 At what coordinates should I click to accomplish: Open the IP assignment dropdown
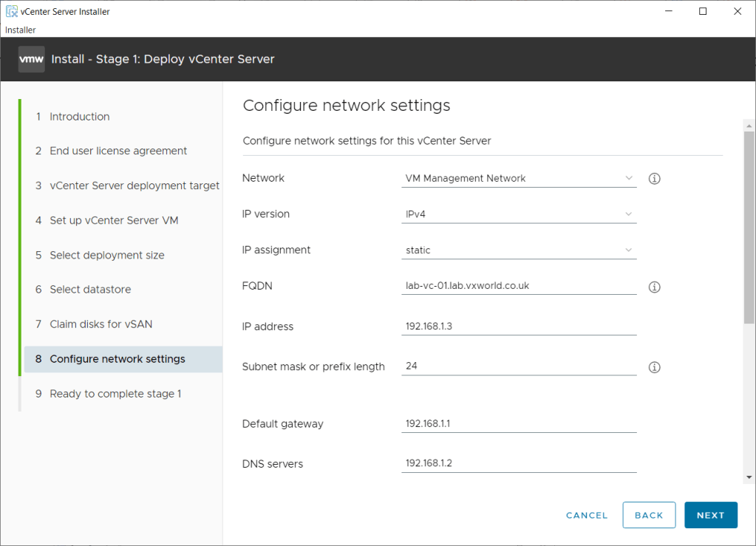coord(519,250)
